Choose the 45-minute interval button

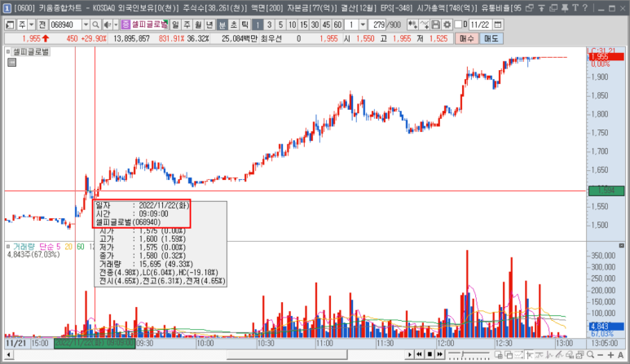pyautogui.click(x=326, y=25)
